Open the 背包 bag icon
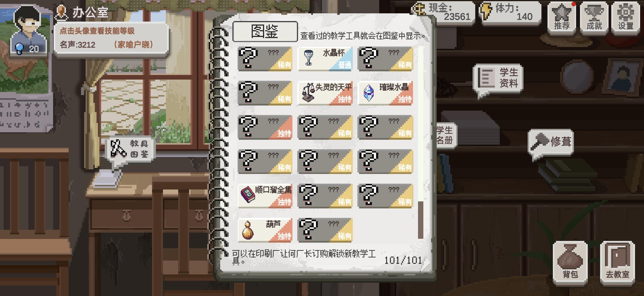Viewport: 644px width, 296px height. pos(570,263)
